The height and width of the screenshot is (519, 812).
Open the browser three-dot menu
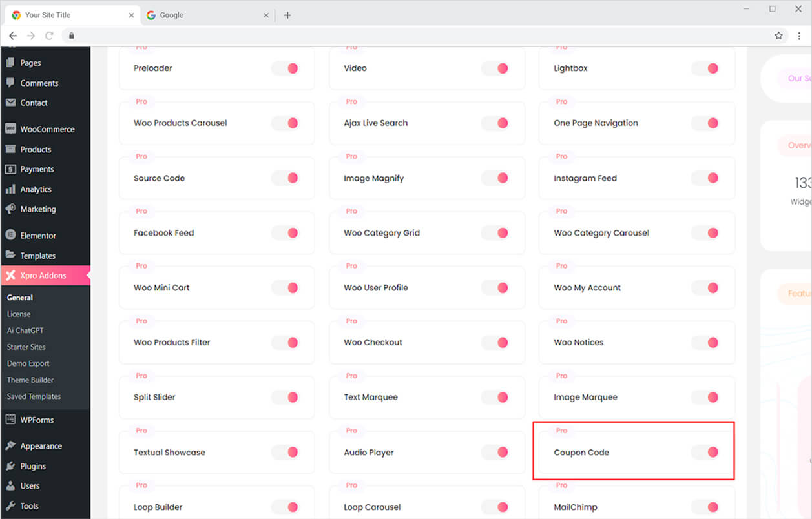(799, 36)
